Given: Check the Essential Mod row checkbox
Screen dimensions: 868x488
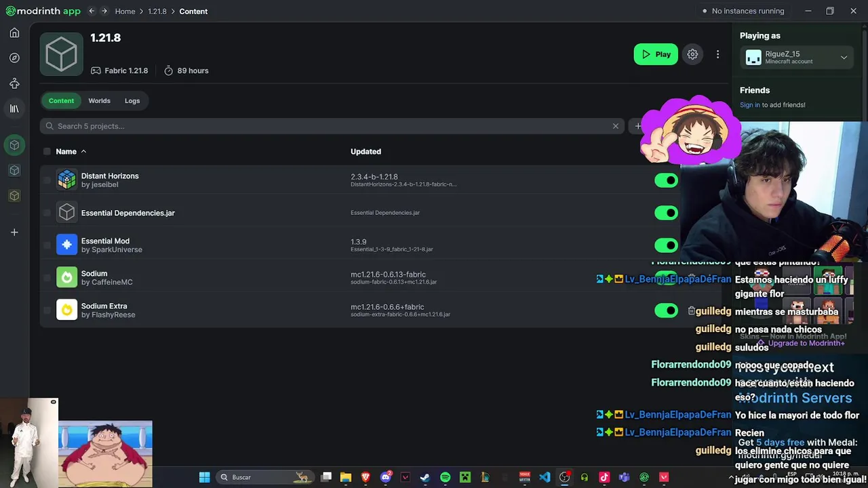Looking at the screenshot, I should 47,245.
